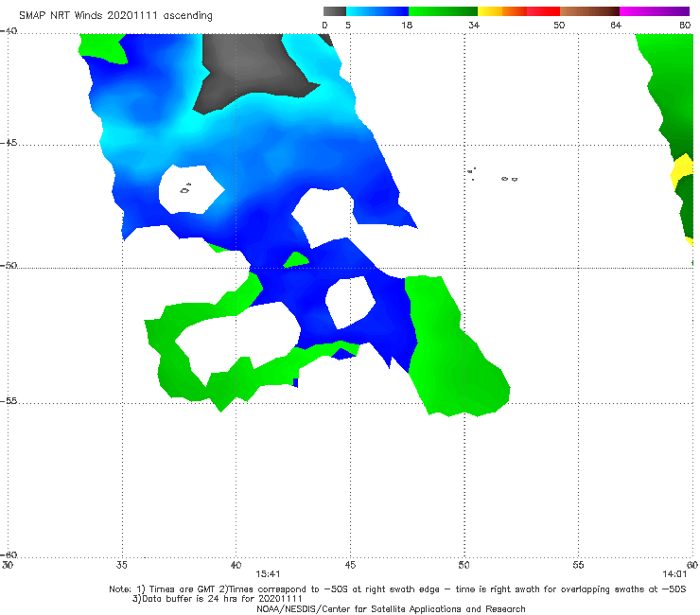
Task: Click the gray segment of the wind colorbar
Action: (x=335, y=11)
